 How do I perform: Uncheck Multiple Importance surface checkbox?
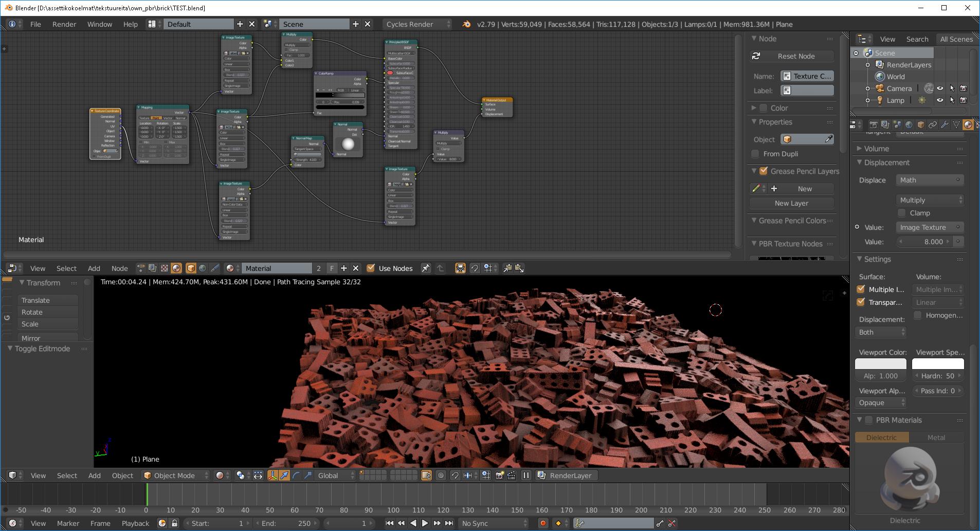[x=861, y=289]
